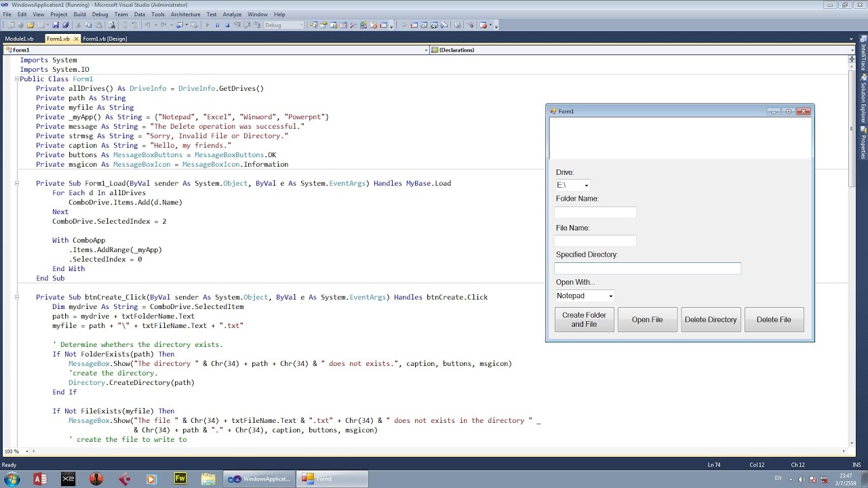
Task: Click the Stop Debugging icon
Action: click(x=227, y=25)
